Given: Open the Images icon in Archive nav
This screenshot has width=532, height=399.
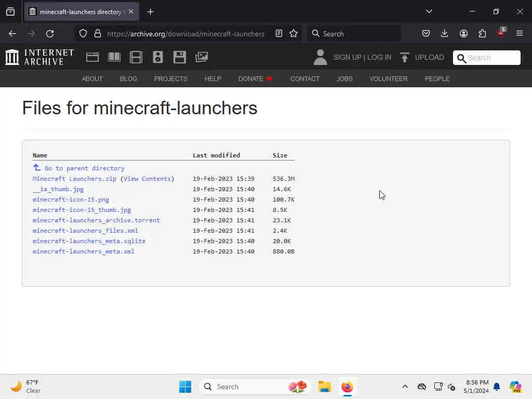Looking at the screenshot, I should click(x=202, y=57).
